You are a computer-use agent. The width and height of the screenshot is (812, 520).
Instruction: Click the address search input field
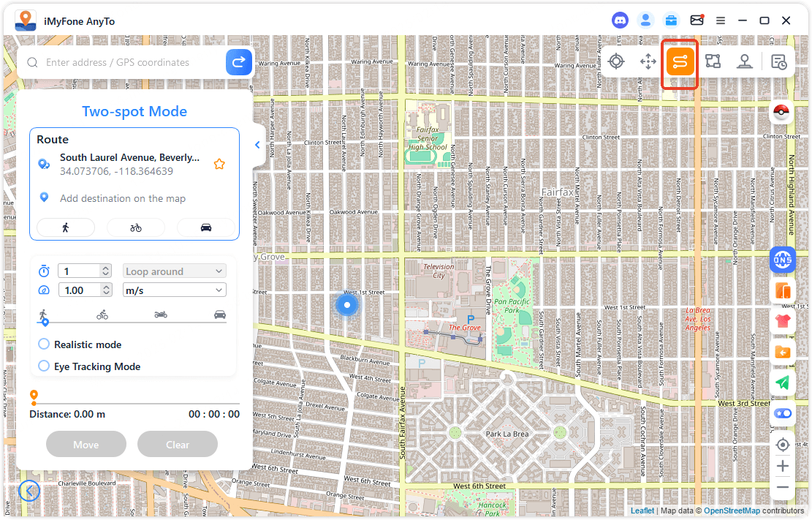coord(132,63)
